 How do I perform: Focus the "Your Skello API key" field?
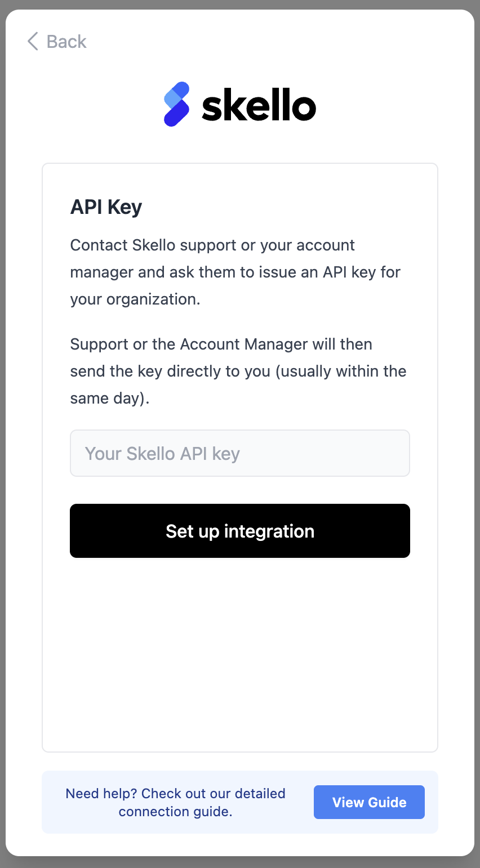click(240, 453)
